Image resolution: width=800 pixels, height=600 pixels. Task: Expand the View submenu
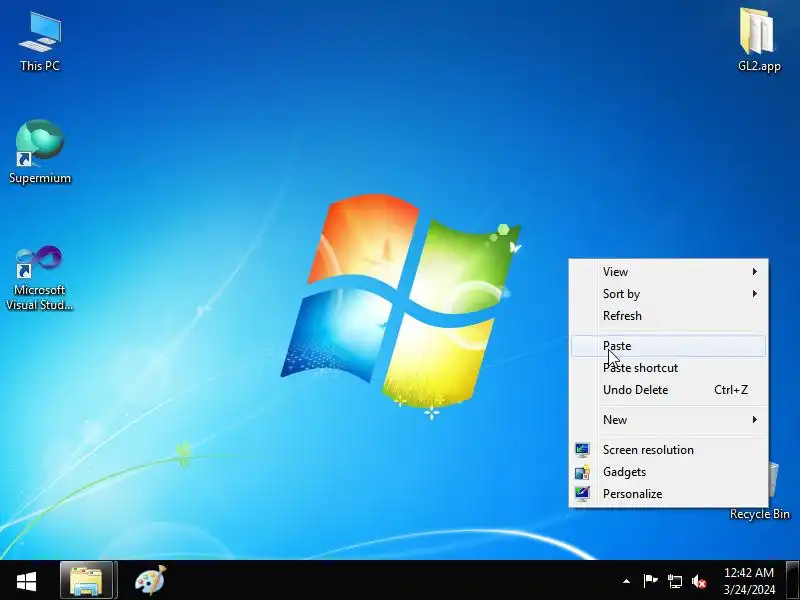(668, 272)
